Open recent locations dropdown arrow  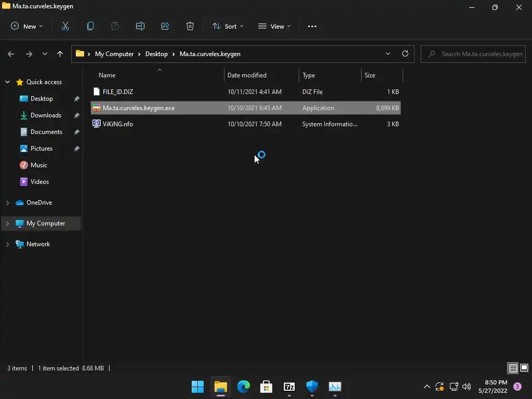(45, 54)
